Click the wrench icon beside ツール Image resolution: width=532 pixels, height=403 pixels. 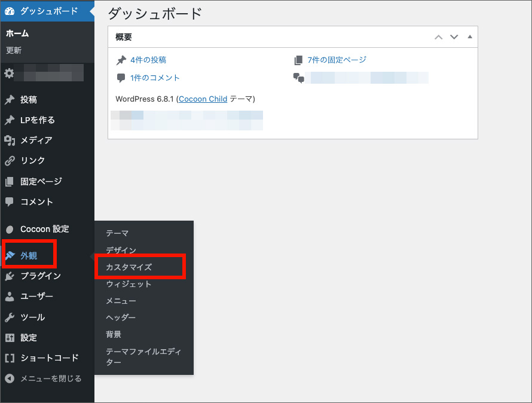point(10,317)
